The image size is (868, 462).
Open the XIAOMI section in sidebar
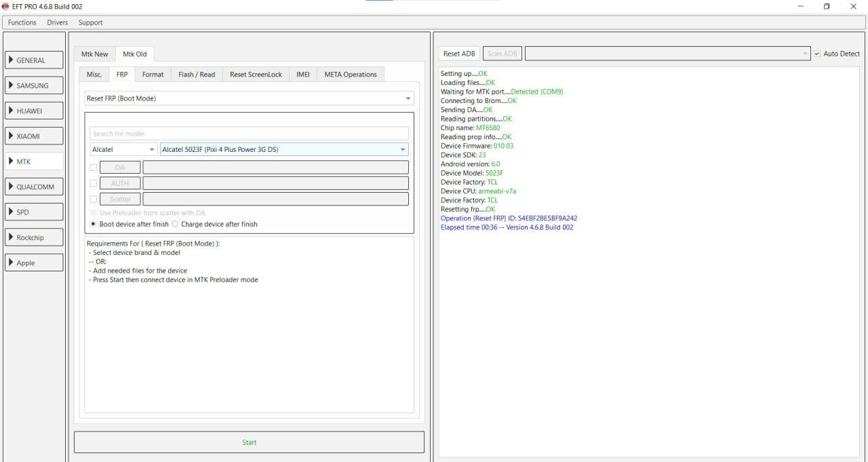point(34,136)
